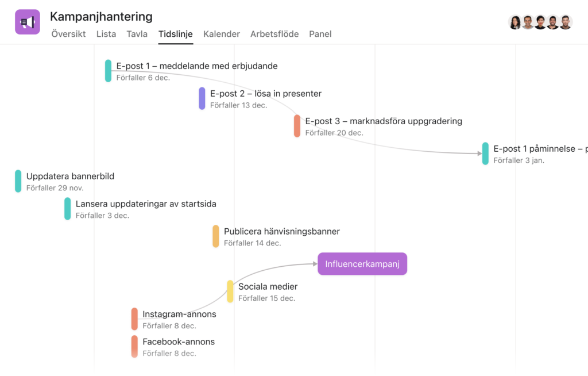This screenshot has height=376, width=588.
Task: Select teal marker for E-post 1 meddelande
Action: click(108, 71)
